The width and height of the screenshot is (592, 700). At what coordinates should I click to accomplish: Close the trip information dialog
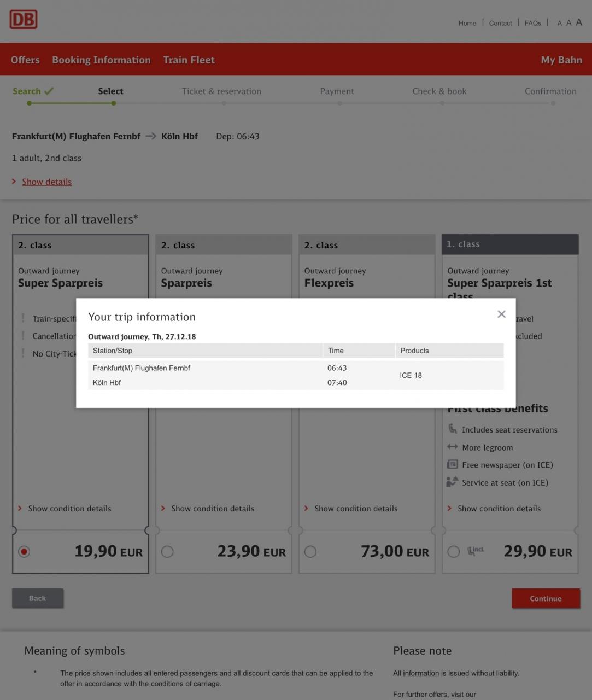coord(501,314)
